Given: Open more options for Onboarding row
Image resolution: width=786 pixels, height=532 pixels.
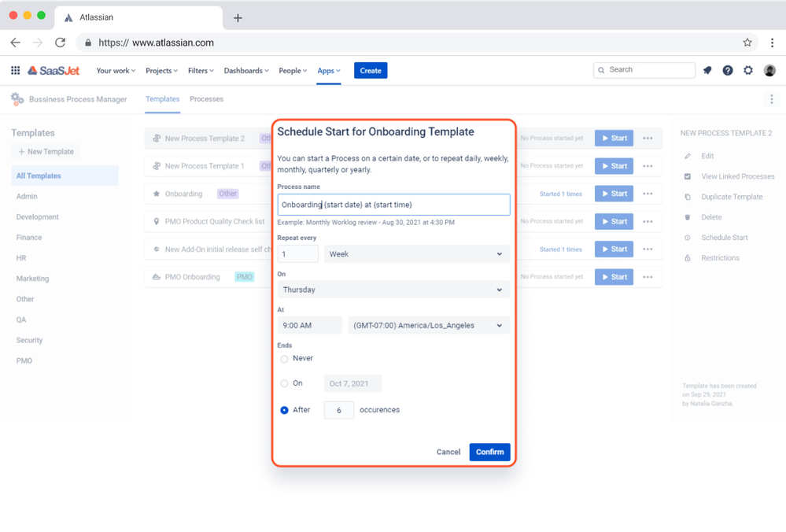Looking at the screenshot, I should click(648, 194).
